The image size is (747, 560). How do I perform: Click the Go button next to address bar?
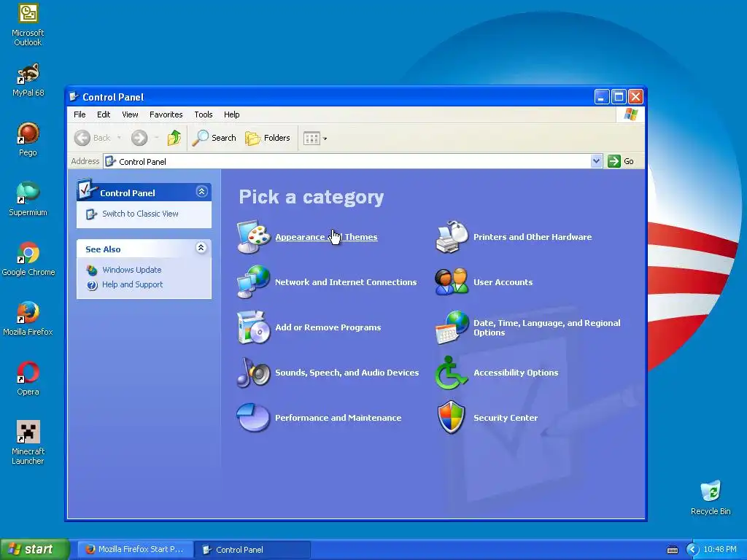622,161
